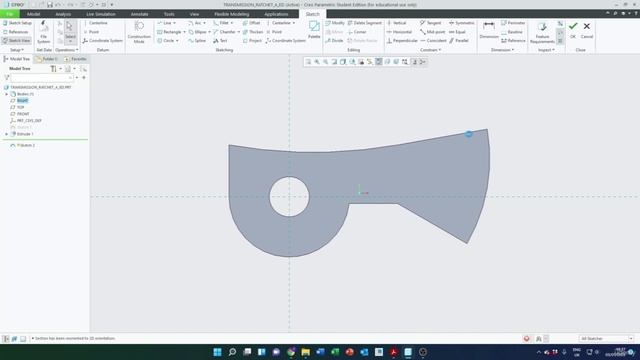The width and height of the screenshot is (640, 360).
Task: Open the Flexible Modeling tab
Action: click(x=231, y=14)
